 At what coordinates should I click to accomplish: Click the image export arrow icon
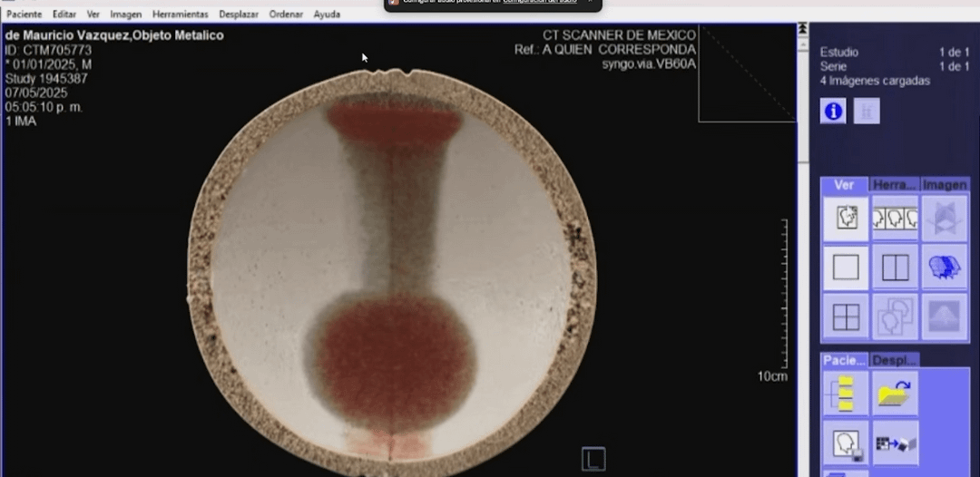coord(895,443)
